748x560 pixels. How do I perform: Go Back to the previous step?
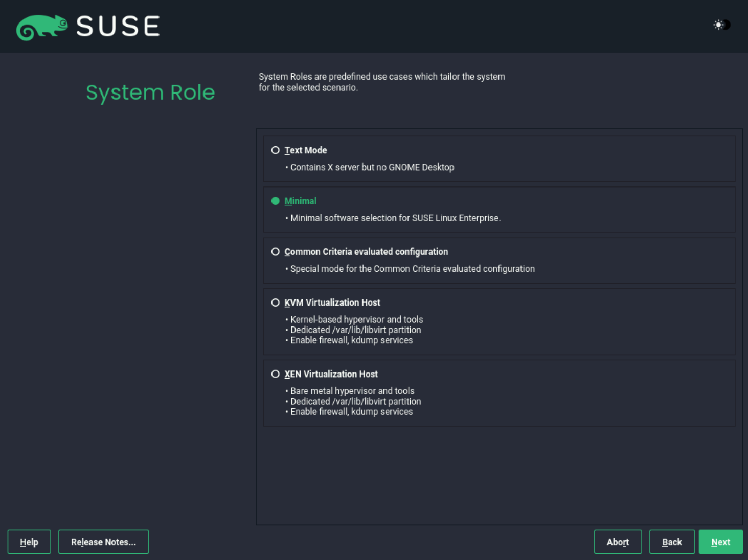(x=672, y=542)
